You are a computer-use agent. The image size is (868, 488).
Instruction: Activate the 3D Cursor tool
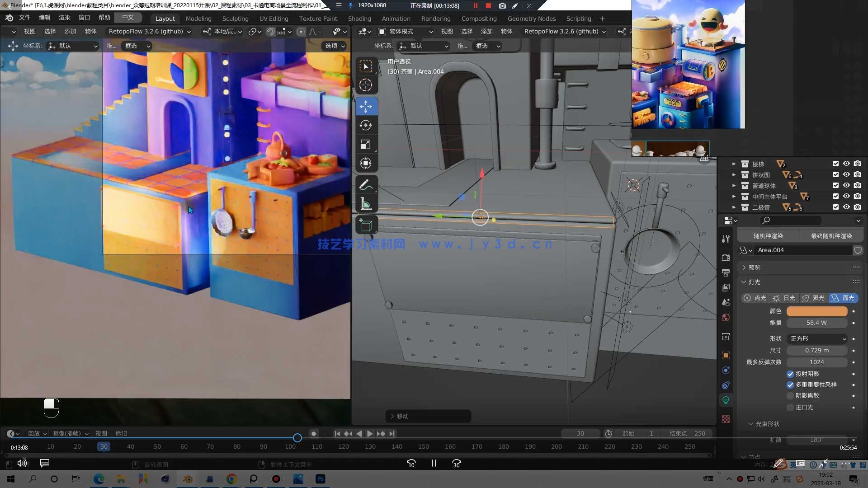pos(366,85)
